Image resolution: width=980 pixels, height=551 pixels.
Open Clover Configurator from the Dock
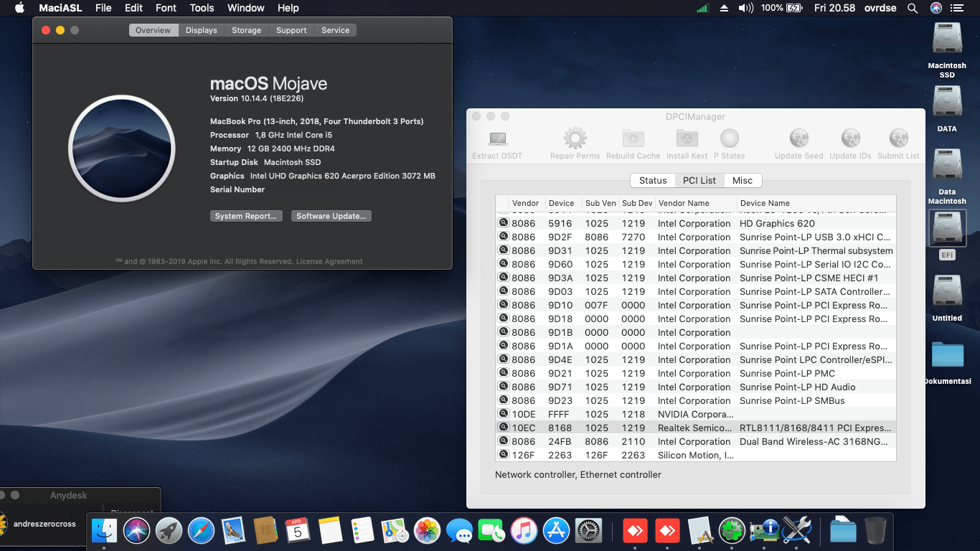732,531
